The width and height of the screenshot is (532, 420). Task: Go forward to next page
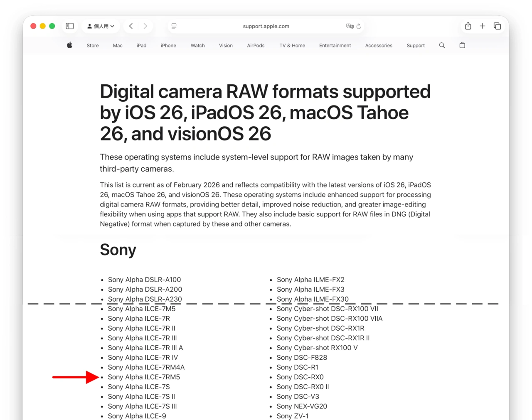coord(145,26)
